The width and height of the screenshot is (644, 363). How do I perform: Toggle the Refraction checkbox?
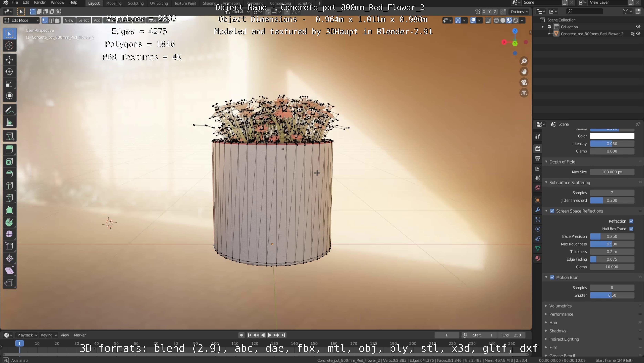point(631,221)
